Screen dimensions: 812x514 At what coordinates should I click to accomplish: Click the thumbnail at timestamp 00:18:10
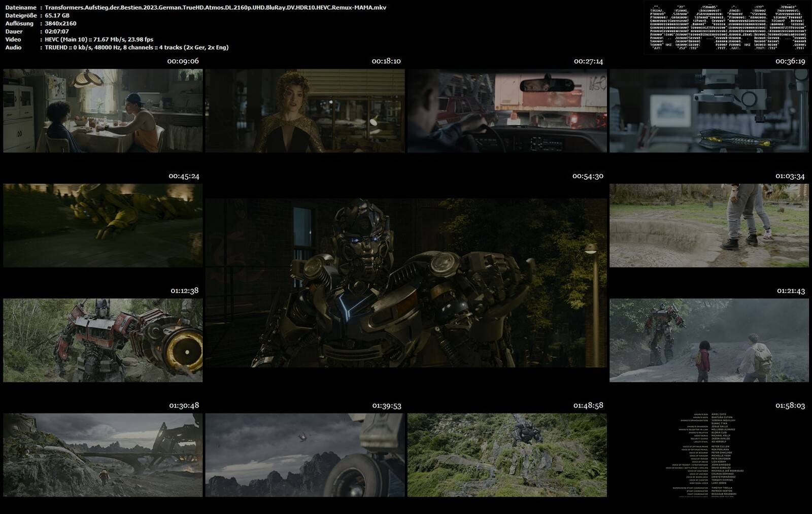[305, 111]
